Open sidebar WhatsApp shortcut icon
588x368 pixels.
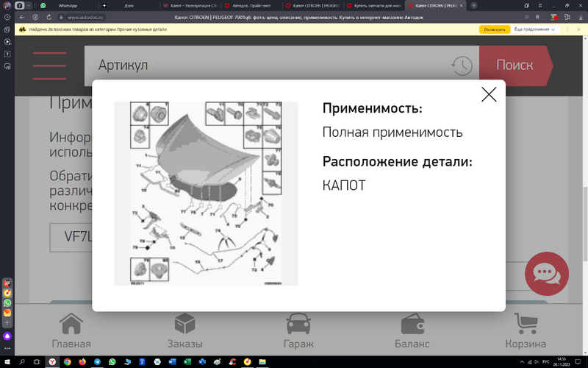(x=7, y=303)
